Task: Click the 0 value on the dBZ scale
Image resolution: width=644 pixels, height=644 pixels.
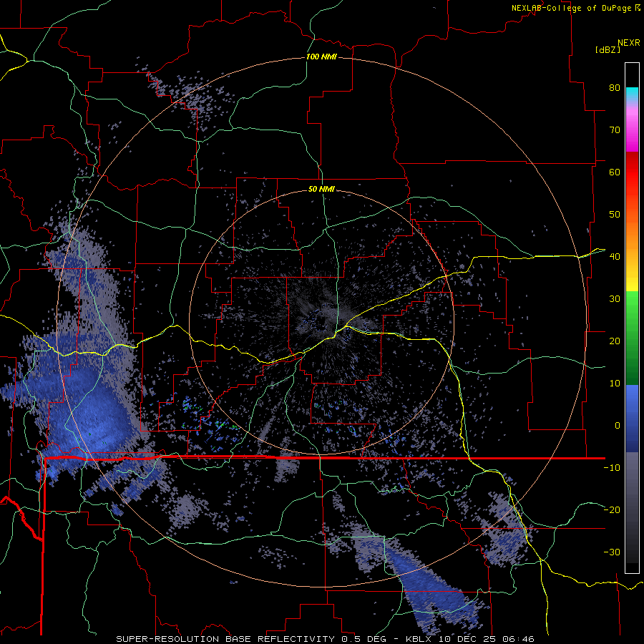Action: [618, 426]
